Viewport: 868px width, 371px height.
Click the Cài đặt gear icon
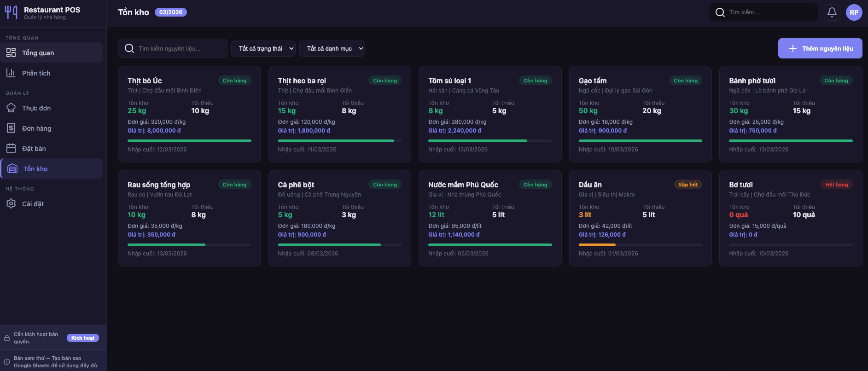pos(11,204)
